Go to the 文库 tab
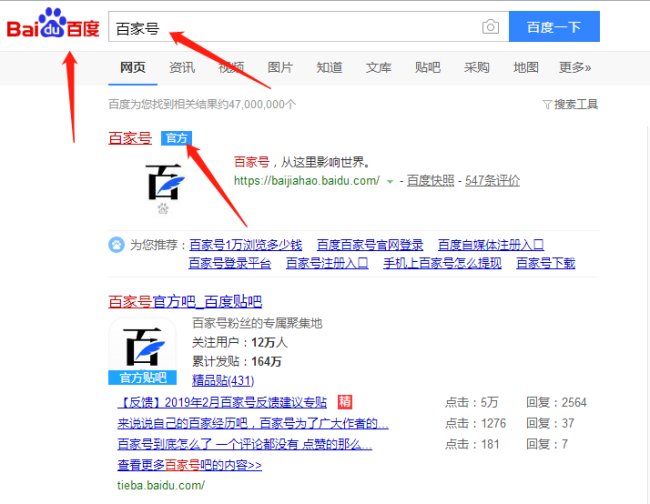 pyautogui.click(x=378, y=67)
